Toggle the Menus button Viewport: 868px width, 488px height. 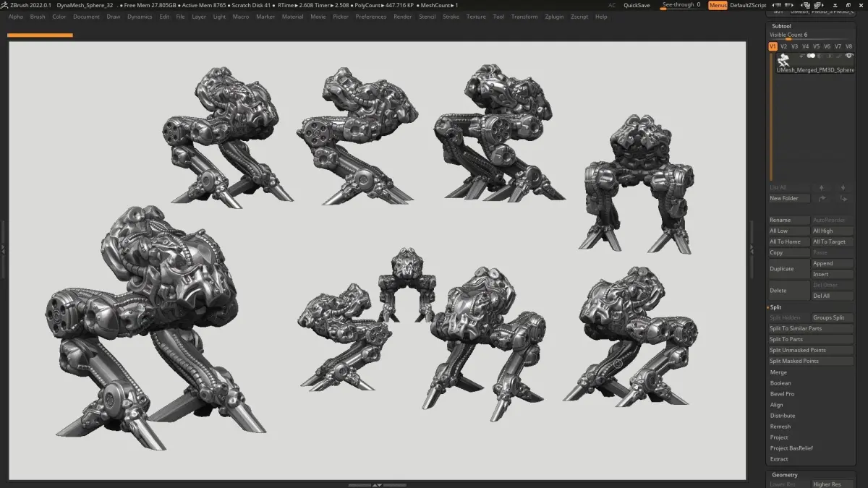(718, 5)
